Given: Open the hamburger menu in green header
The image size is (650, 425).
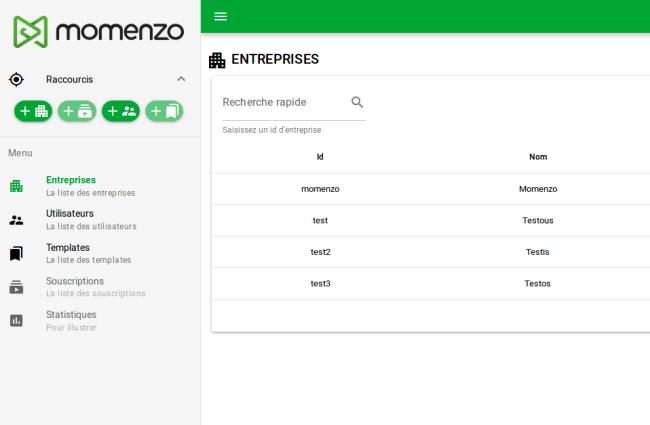Looking at the screenshot, I should tap(221, 17).
